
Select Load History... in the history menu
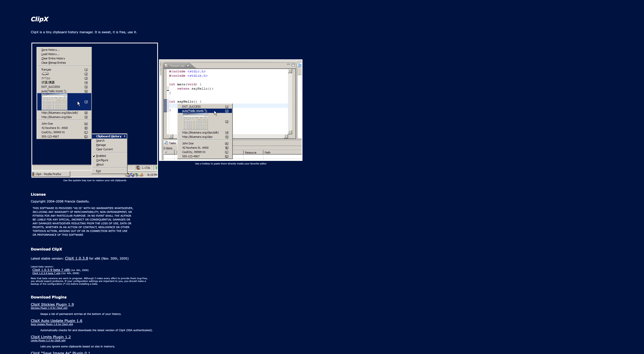point(64,54)
